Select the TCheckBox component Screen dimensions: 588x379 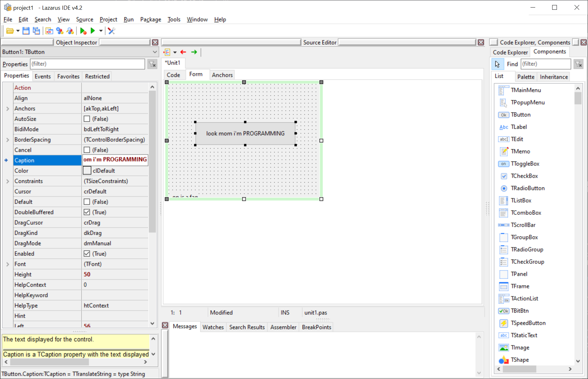coord(525,176)
